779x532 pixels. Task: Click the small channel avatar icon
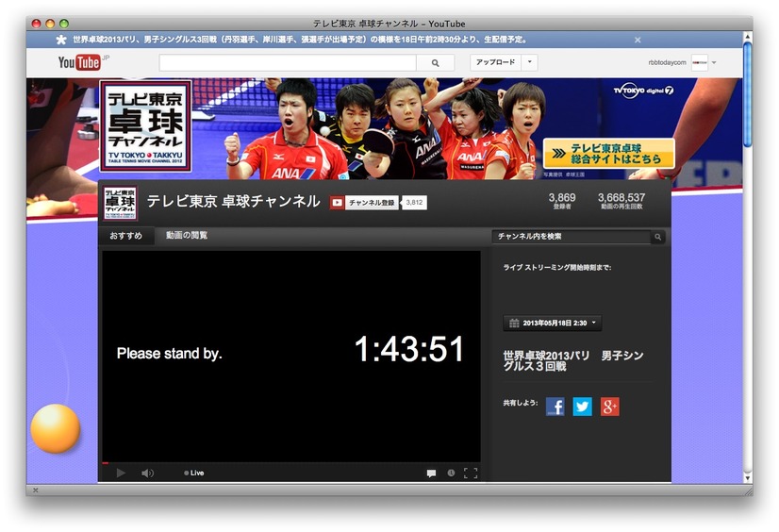pos(120,203)
